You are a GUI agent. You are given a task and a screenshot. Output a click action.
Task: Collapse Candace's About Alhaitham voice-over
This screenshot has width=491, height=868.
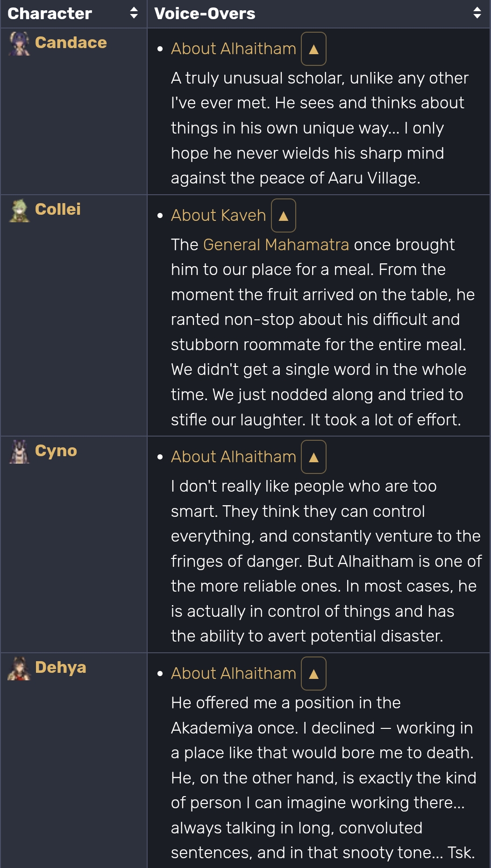point(313,49)
